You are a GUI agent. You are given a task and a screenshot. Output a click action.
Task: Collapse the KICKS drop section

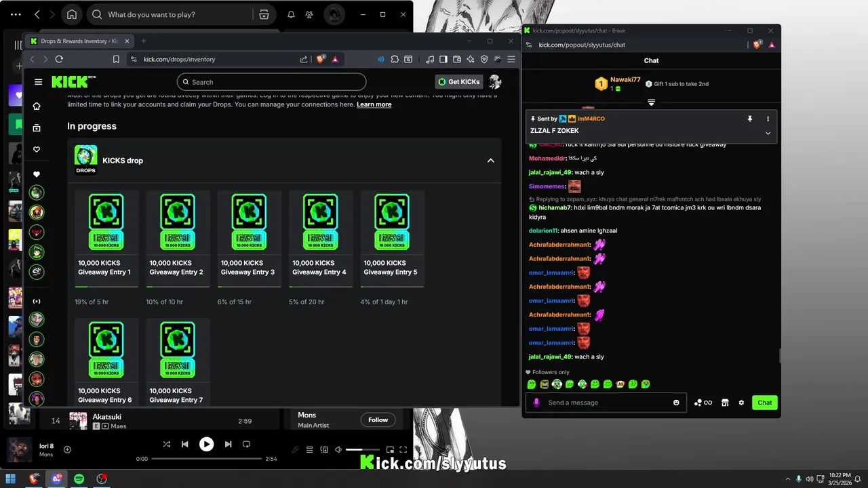(x=490, y=161)
